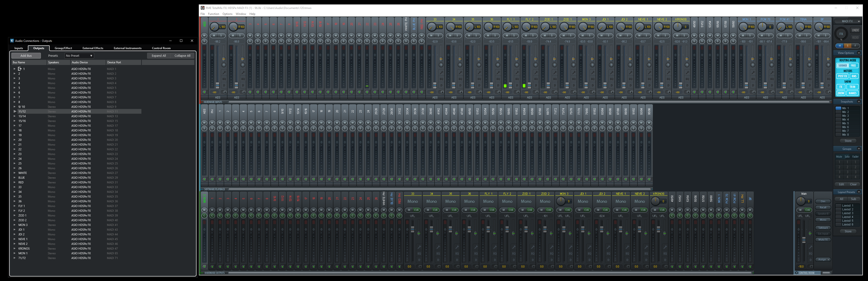The height and width of the screenshot is (281, 868).
Task: Switch routing mode to FREE
Action: [853, 66]
